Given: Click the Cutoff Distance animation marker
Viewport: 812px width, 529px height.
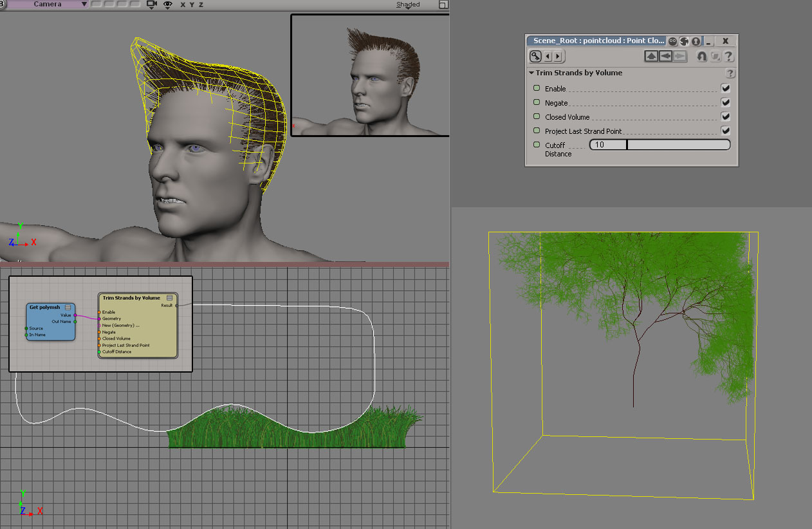Looking at the screenshot, I should pos(537,145).
